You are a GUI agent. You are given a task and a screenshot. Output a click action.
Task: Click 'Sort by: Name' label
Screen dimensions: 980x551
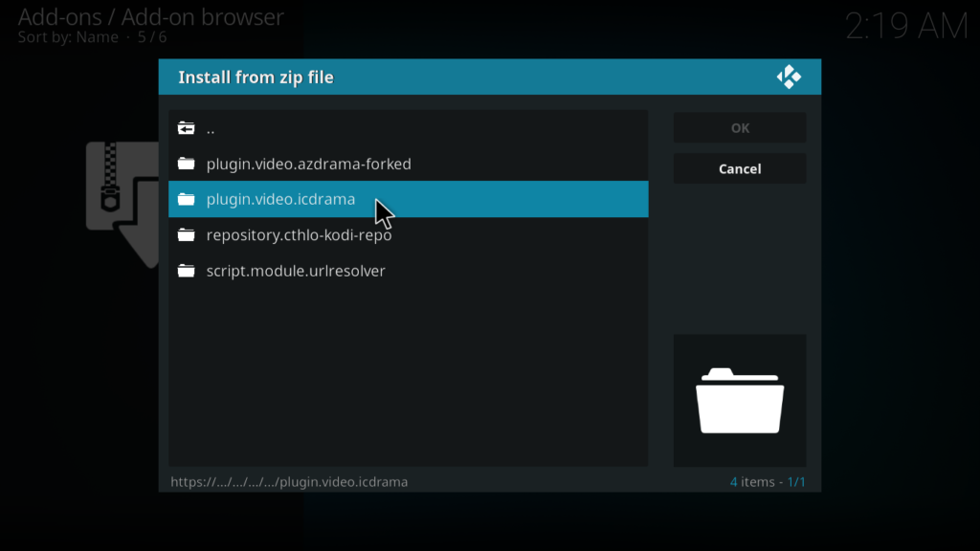pos(68,37)
